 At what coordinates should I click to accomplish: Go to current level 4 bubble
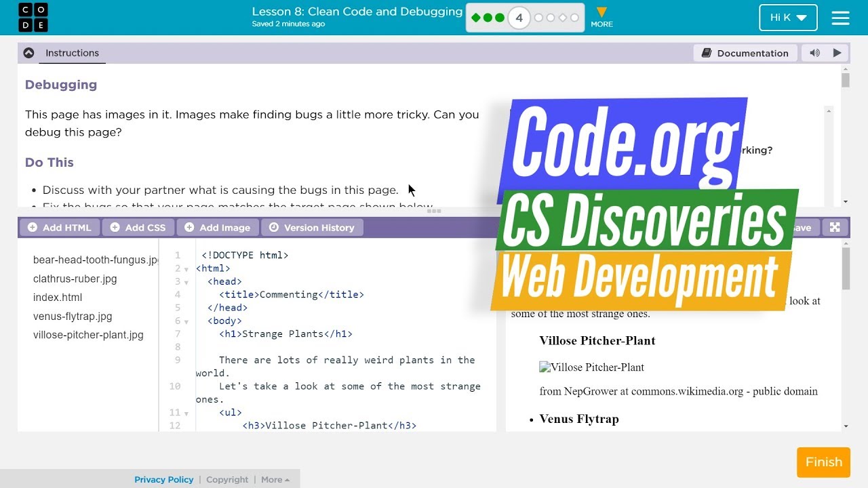(x=519, y=18)
